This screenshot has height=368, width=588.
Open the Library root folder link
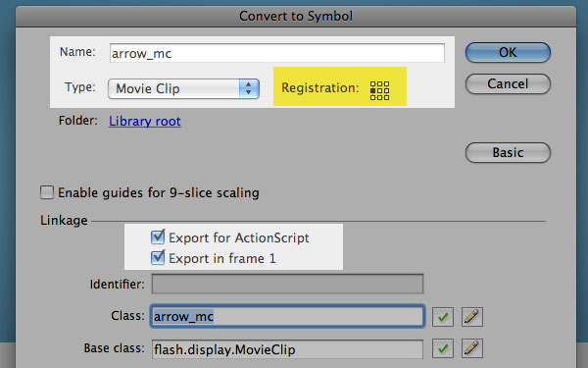click(x=145, y=121)
